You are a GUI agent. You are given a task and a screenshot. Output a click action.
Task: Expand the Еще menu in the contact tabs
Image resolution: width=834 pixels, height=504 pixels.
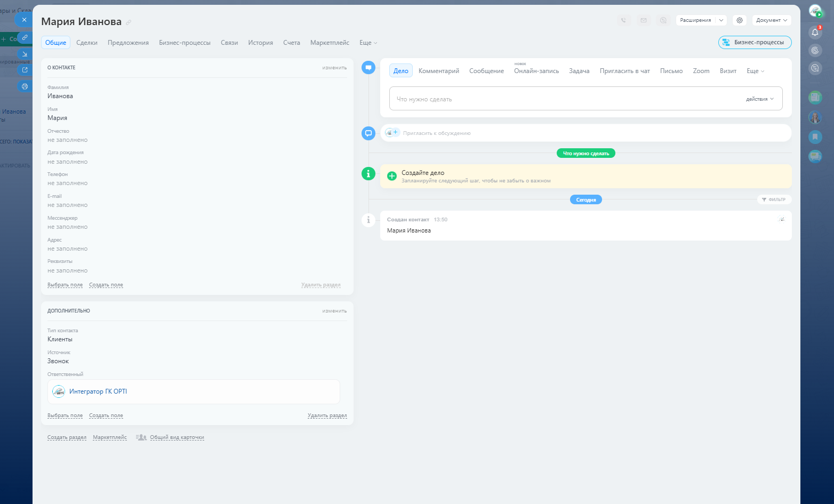pos(368,43)
